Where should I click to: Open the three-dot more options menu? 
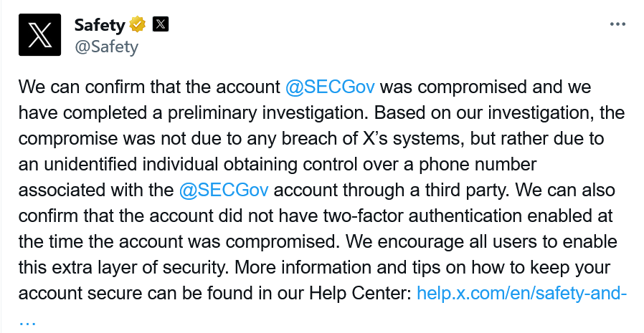click(617, 24)
